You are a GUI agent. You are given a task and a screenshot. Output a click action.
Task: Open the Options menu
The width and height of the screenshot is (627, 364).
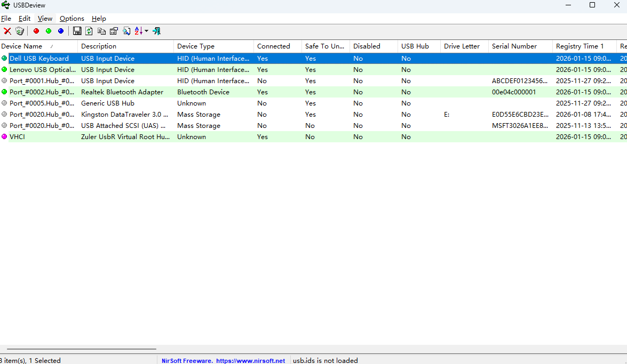(72, 19)
